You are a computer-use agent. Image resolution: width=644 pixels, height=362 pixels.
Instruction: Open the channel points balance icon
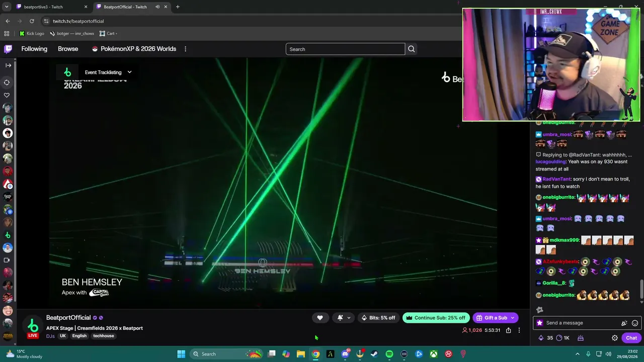click(559, 338)
